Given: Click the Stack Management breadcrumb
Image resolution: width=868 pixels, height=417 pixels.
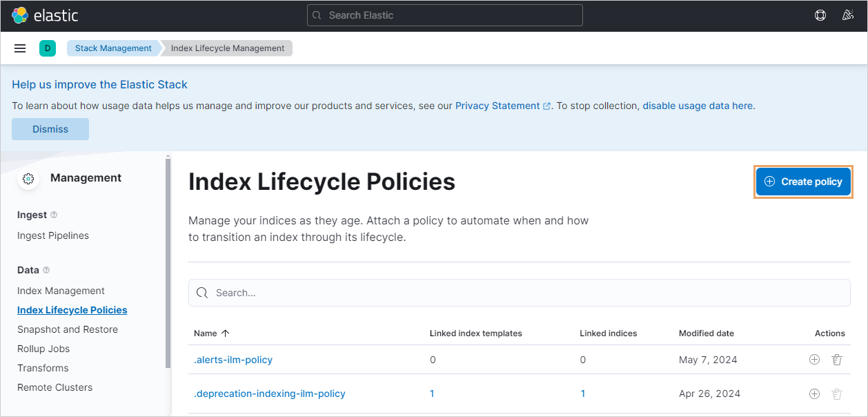Looking at the screenshot, I should click(x=113, y=48).
